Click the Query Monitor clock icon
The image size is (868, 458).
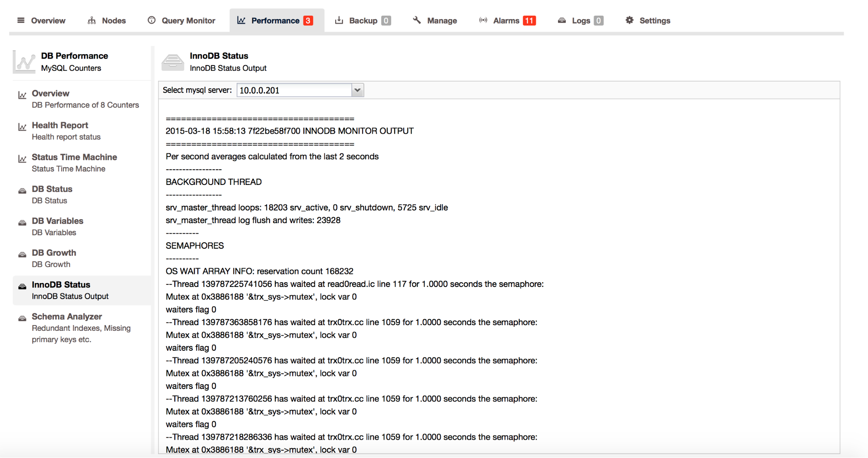(x=152, y=20)
